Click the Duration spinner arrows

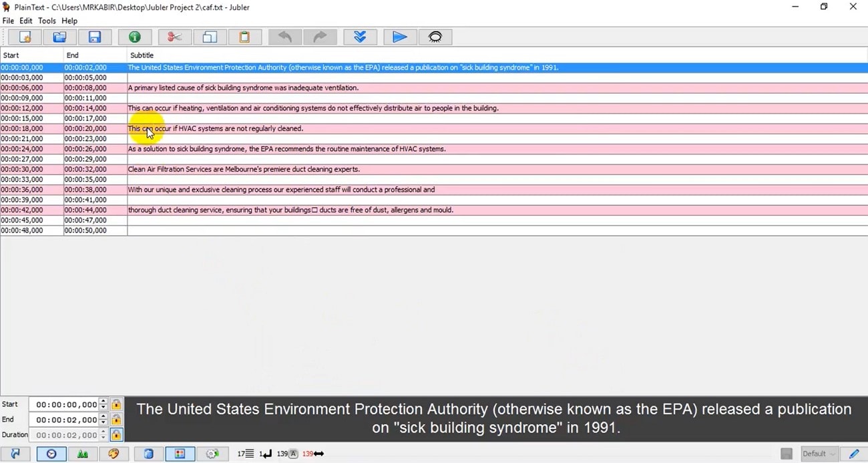click(103, 435)
